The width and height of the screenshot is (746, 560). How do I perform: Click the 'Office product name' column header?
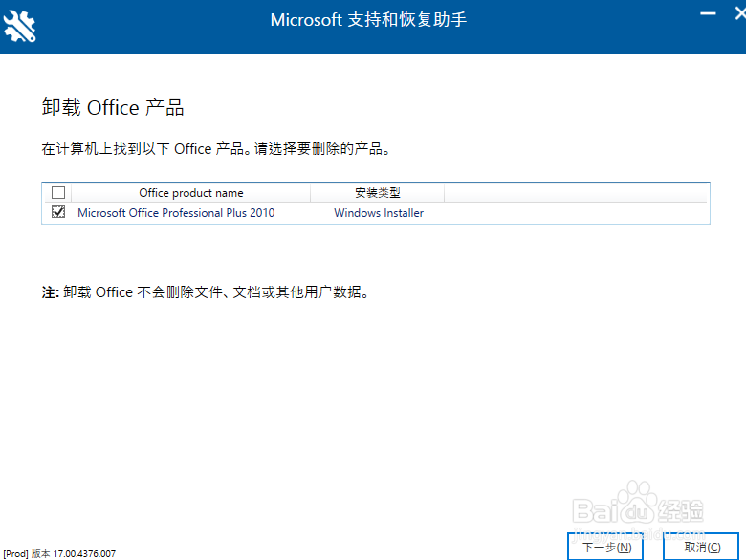click(190, 192)
